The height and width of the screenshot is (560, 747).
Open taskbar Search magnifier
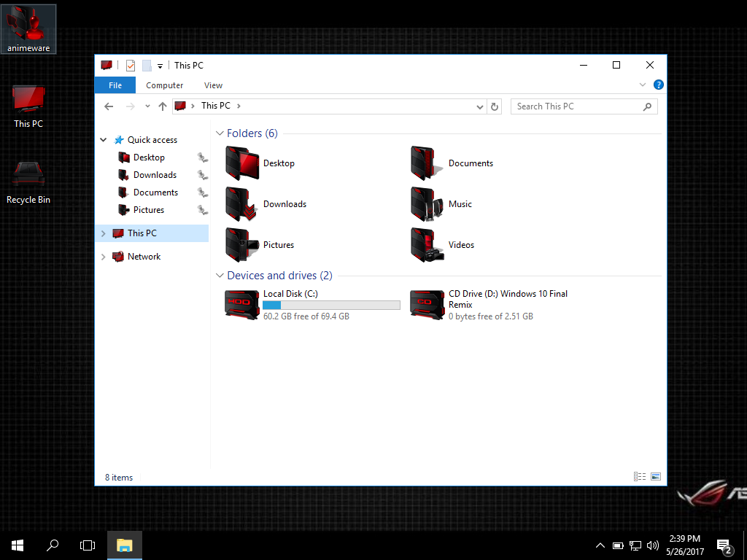tap(53, 545)
